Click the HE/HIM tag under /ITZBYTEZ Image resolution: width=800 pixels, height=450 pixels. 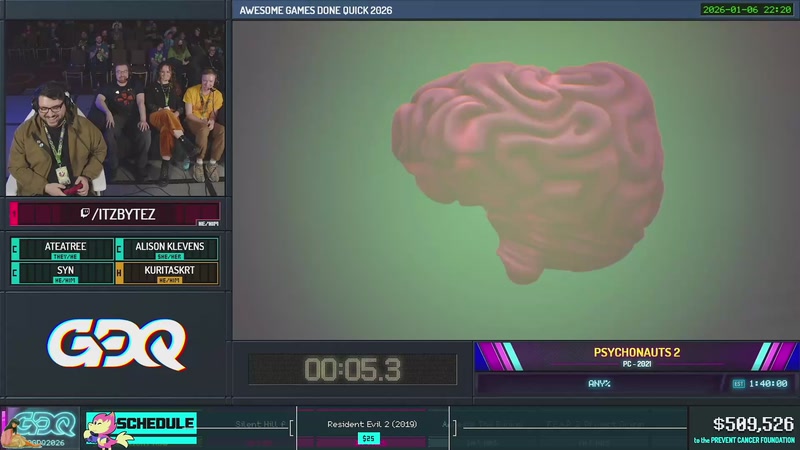[x=208, y=223]
